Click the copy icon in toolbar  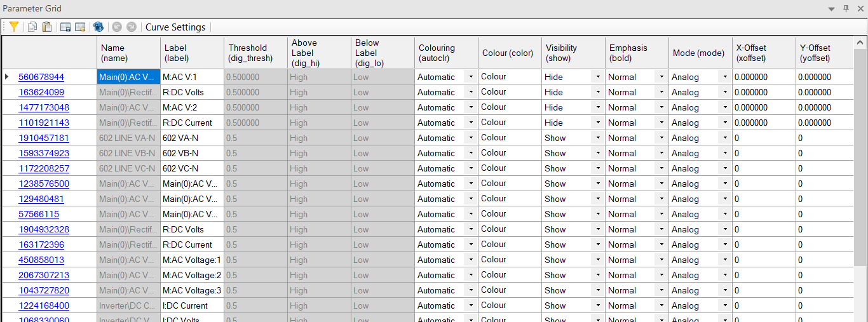tap(32, 27)
